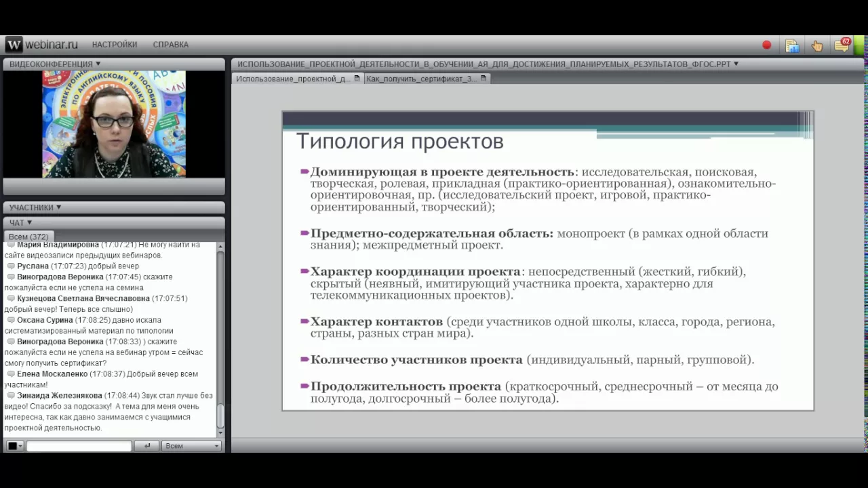Click speech bubble icon beside Мария Владимировна

pyautogui.click(x=11, y=245)
